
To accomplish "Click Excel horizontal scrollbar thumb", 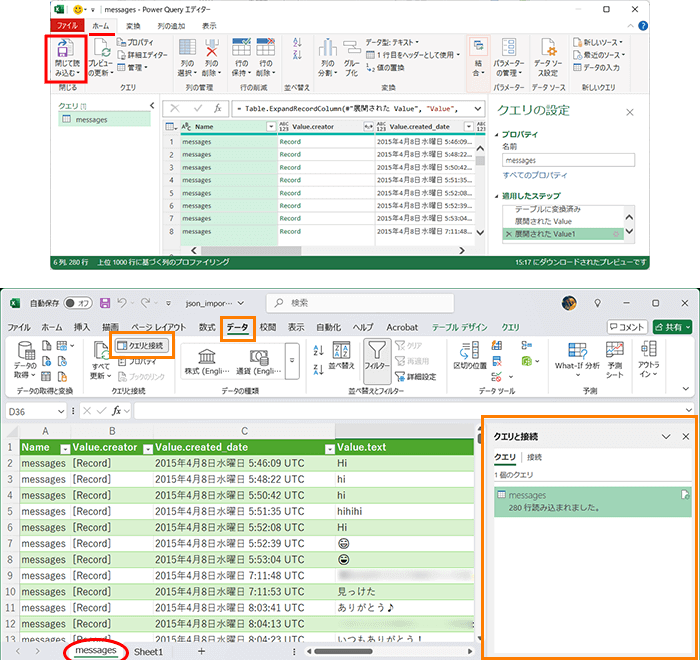I will (343, 651).
